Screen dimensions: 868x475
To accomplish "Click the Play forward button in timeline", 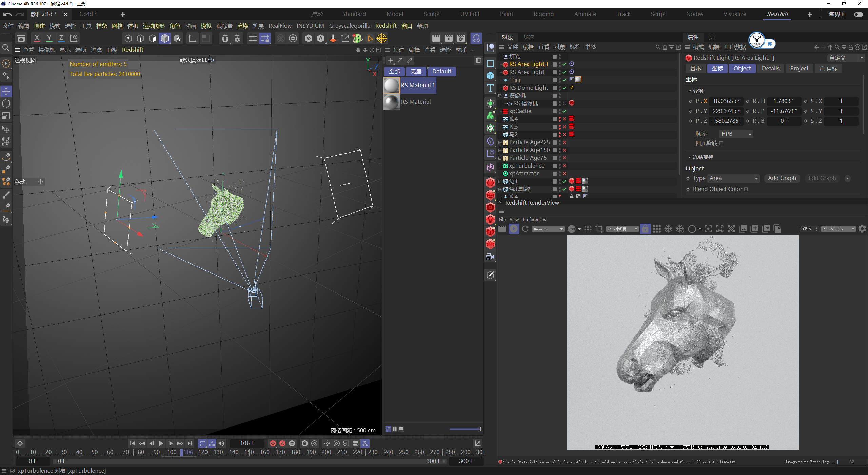I will (161, 443).
